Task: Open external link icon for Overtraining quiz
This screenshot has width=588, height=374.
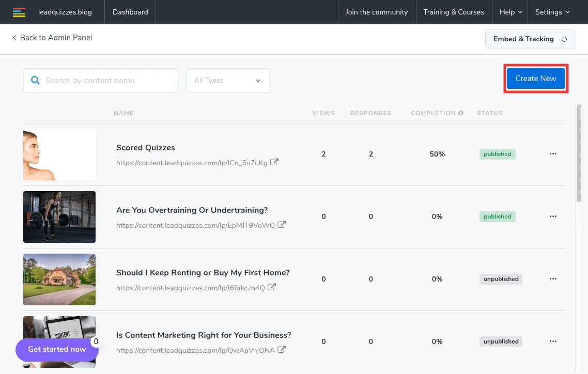Action: click(282, 225)
